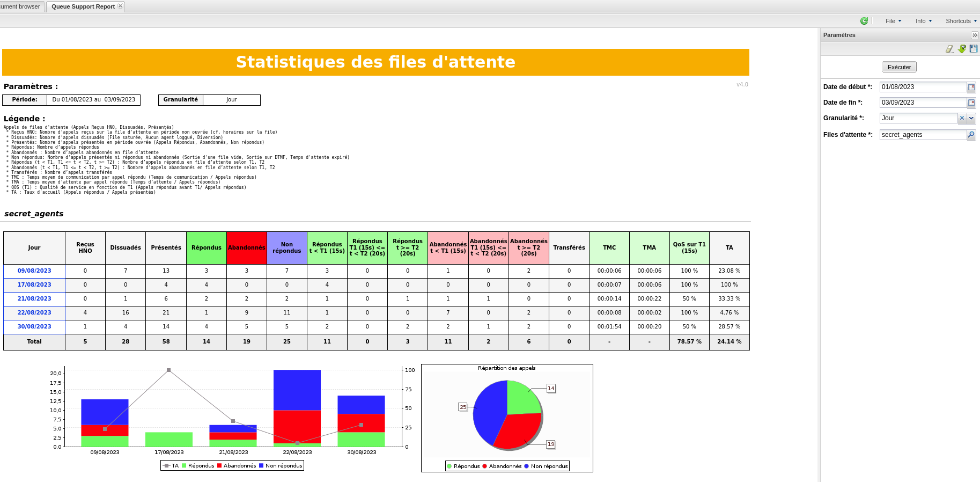Click the red slice of the pie chart
980x482 pixels.
(519, 430)
